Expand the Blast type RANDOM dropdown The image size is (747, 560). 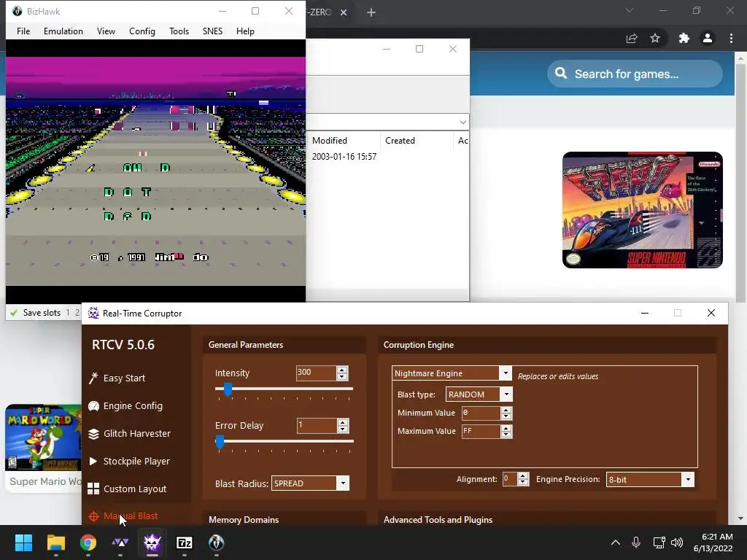pos(506,394)
